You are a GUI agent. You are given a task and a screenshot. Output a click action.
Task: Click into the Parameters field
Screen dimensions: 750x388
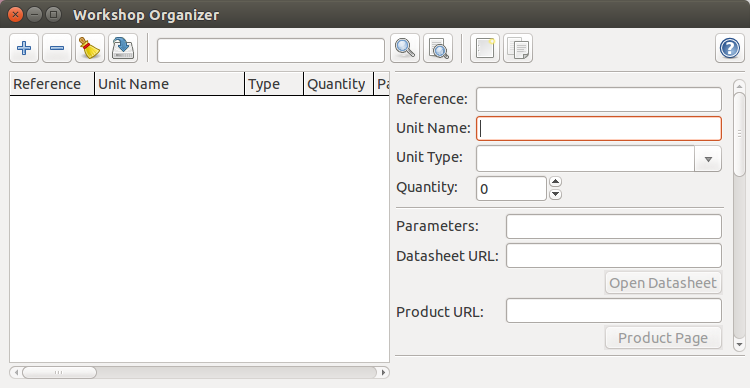coord(614,226)
